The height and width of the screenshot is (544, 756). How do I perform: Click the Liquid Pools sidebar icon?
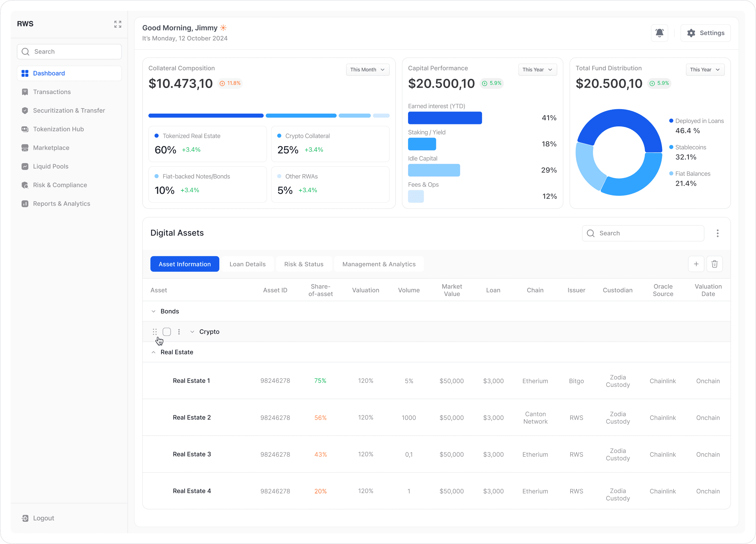click(25, 167)
